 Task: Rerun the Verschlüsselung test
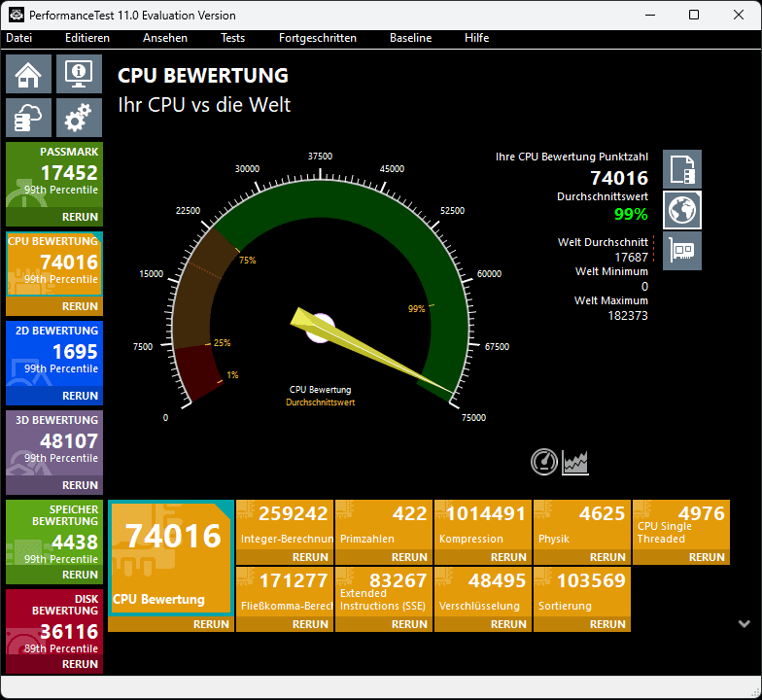tap(483, 624)
